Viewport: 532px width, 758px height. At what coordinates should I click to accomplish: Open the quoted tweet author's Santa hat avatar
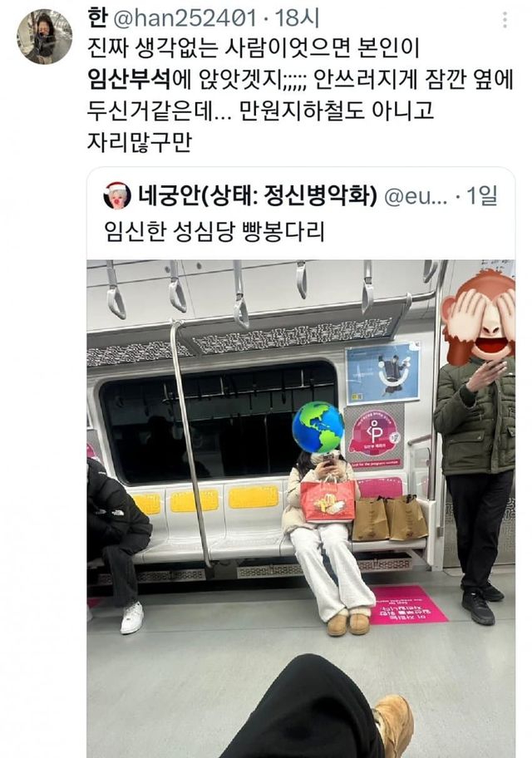(117, 196)
